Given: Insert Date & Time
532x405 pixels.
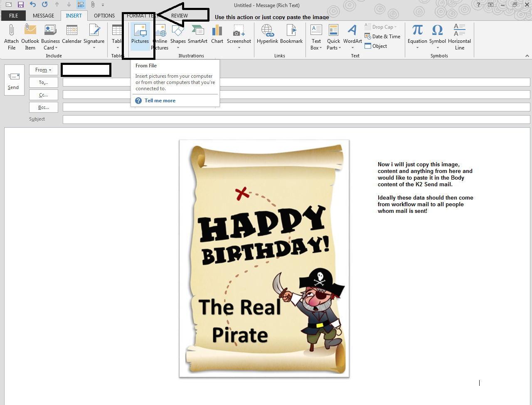Looking at the screenshot, I should tap(382, 37).
